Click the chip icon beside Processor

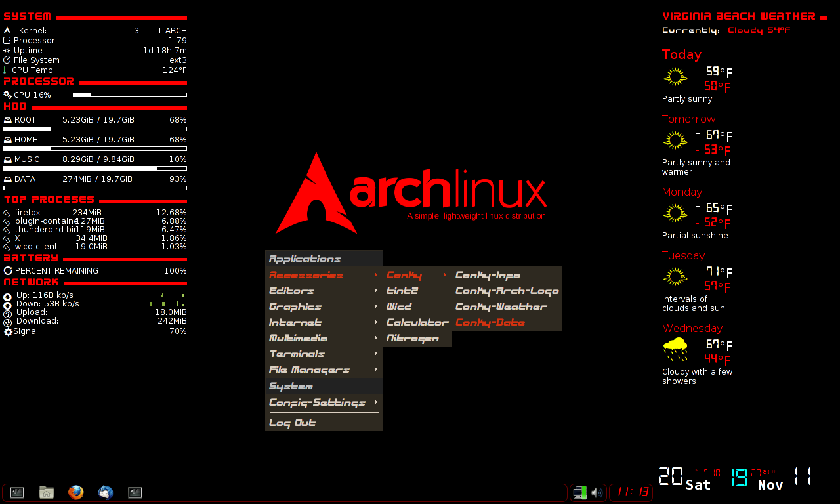tap(7, 40)
